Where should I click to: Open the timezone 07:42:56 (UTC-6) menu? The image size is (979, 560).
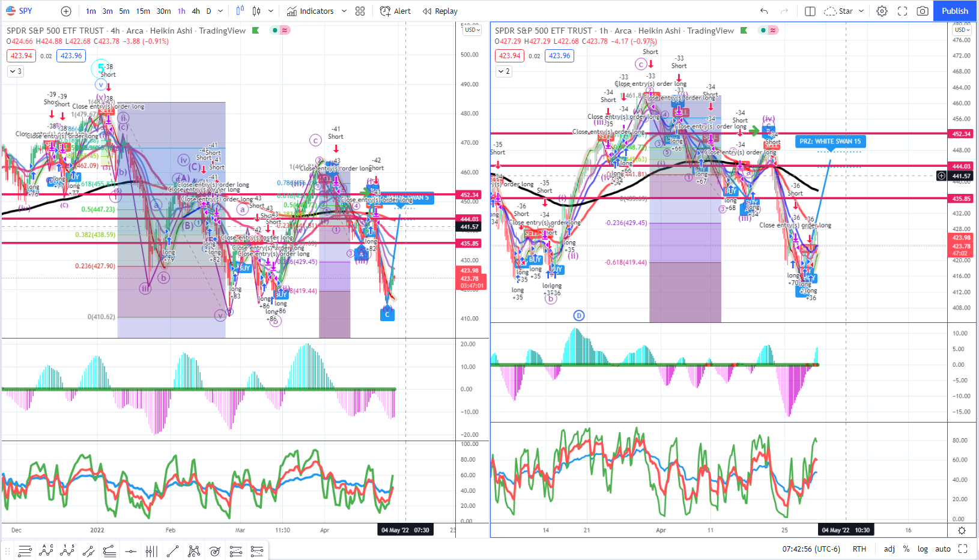coord(811,549)
